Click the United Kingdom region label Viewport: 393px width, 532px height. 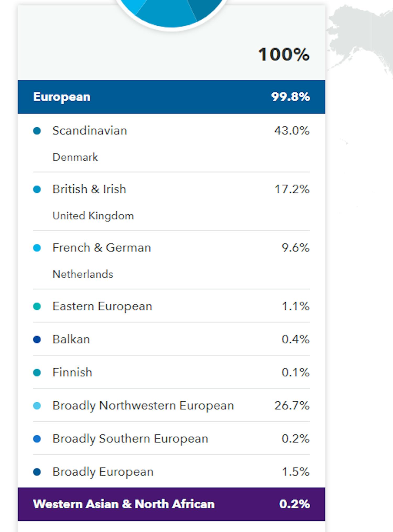(93, 215)
